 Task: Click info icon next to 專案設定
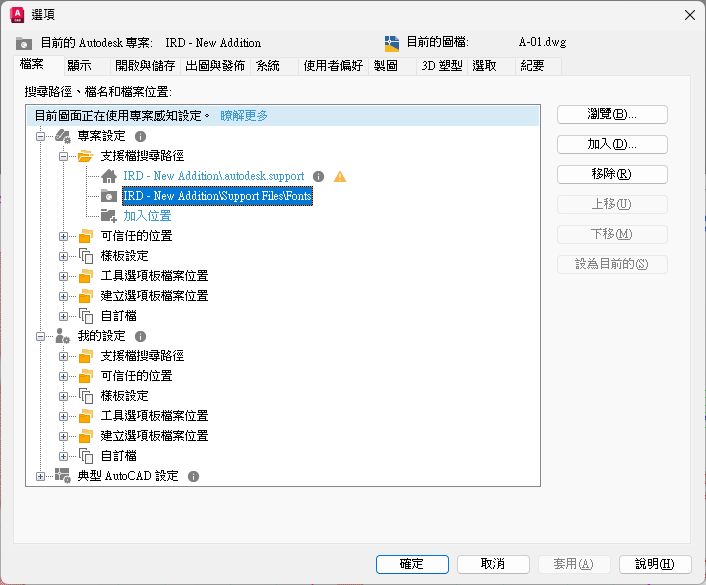click(141, 136)
